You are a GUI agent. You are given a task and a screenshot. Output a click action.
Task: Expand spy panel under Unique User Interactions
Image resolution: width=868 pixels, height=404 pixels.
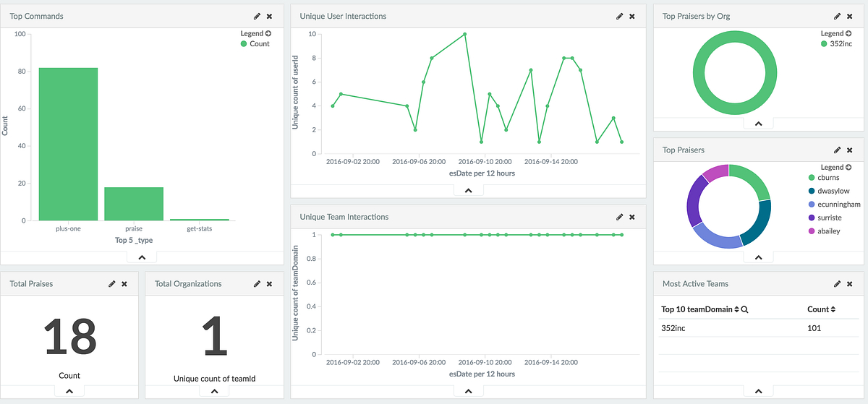[468, 190]
